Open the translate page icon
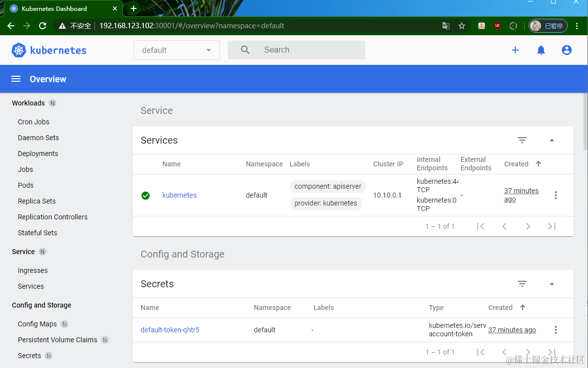This screenshot has width=588, height=368. coord(446,26)
